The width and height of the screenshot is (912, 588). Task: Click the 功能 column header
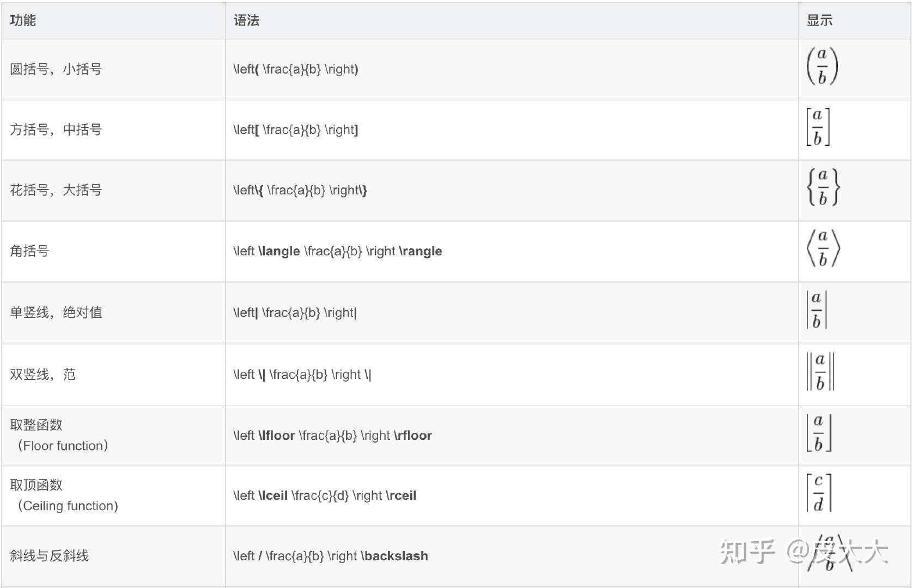click(x=23, y=21)
